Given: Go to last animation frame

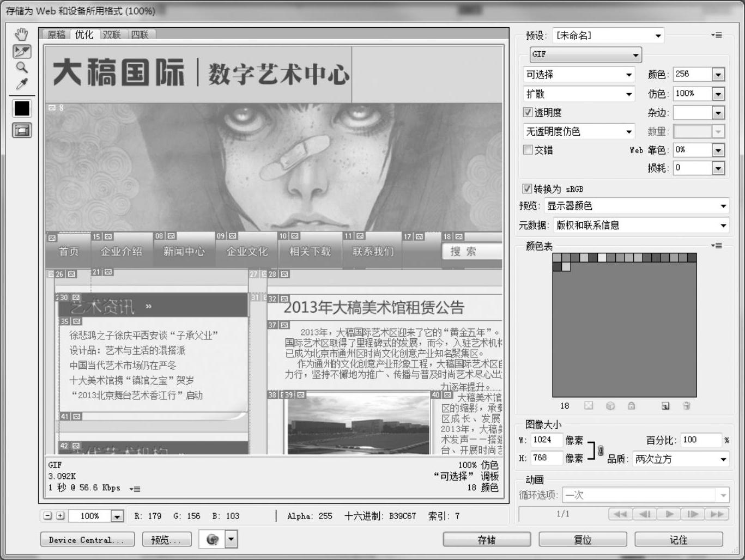Looking at the screenshot, I should 717,514.
